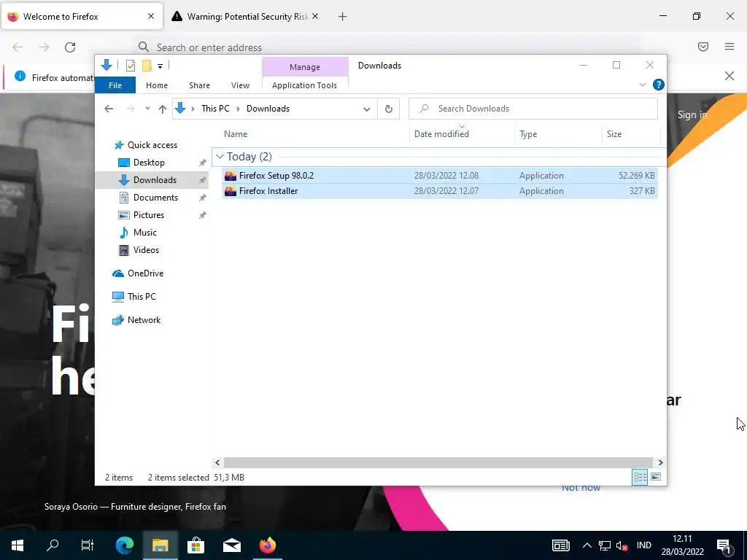Reload the current Firefox page

tap(70, 47)
